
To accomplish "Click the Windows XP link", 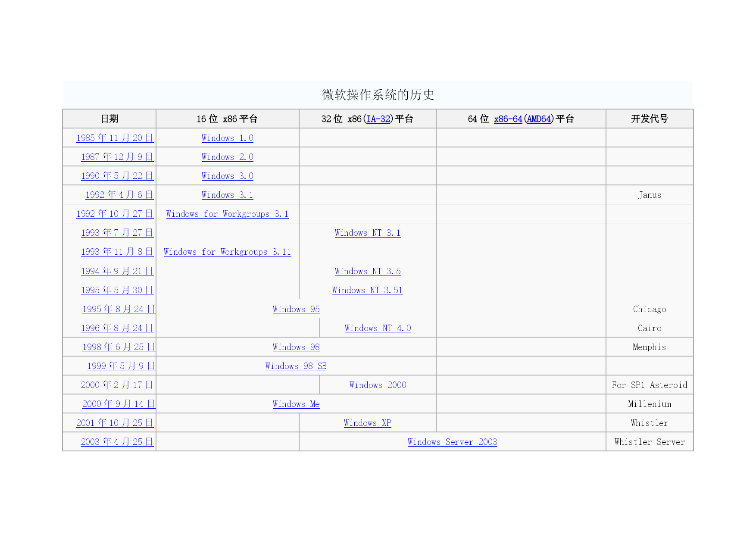I will tap(368, 423).
